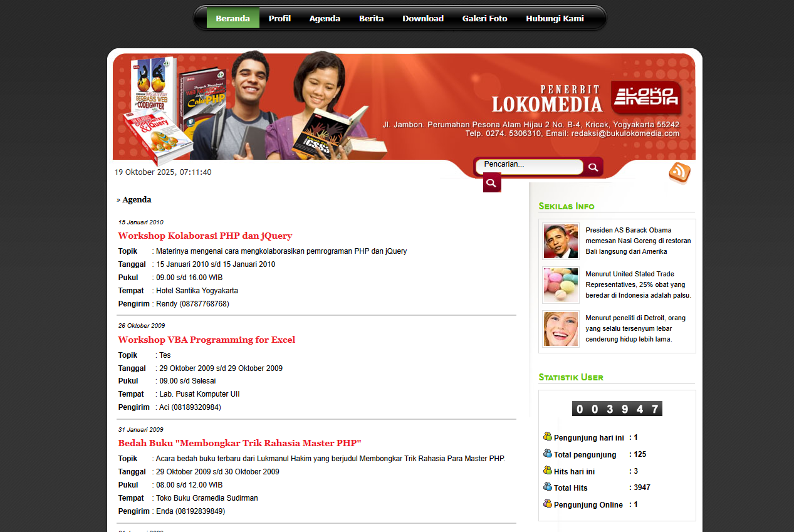Open the Barack Obama news thumbnail

[560, 241]
